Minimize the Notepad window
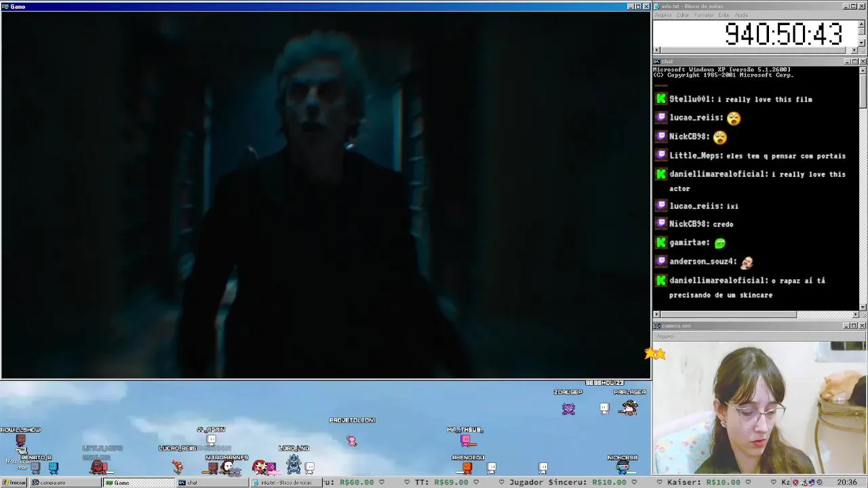Image resolution: width=868 pixels, height=488 pixels. coord(847,6)
